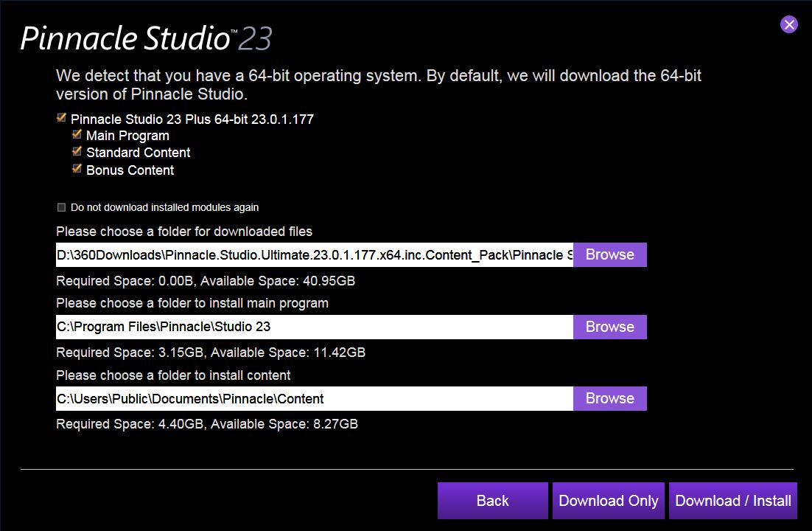Image resolution: width=812 pixels, height=531 pixels.
Task: Toggle the Standard Content checkbox
Action: pyautogui.click(x=77, y=151)
